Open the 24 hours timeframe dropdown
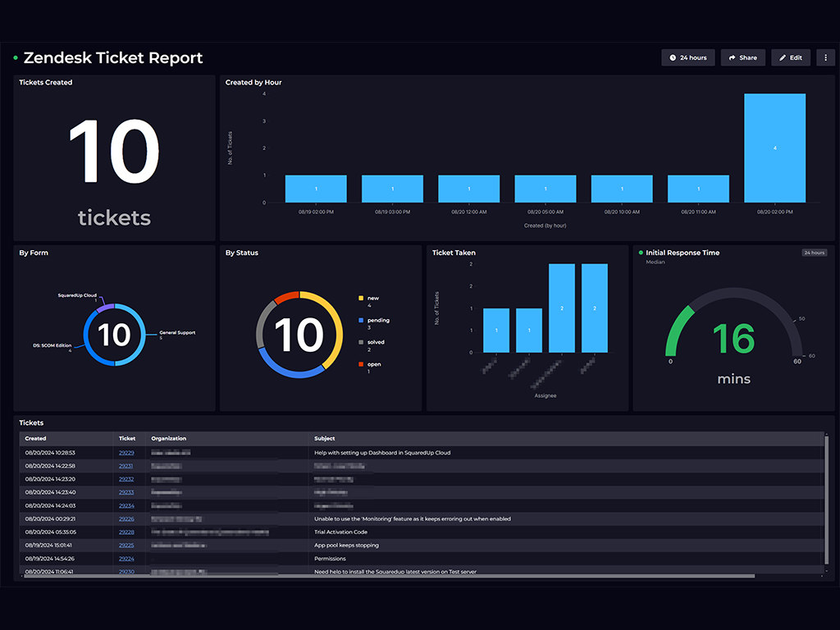840x630 pixels. coord(687,58)
